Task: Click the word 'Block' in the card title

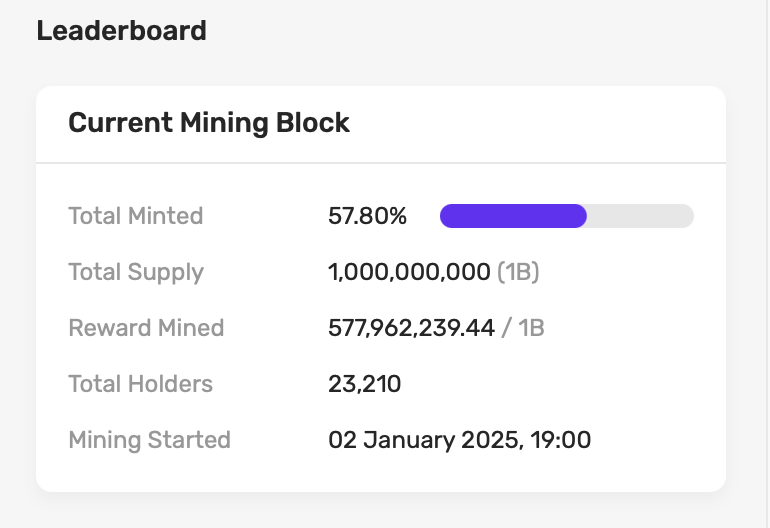Action: pyautogui.click(x=314, y=123)
